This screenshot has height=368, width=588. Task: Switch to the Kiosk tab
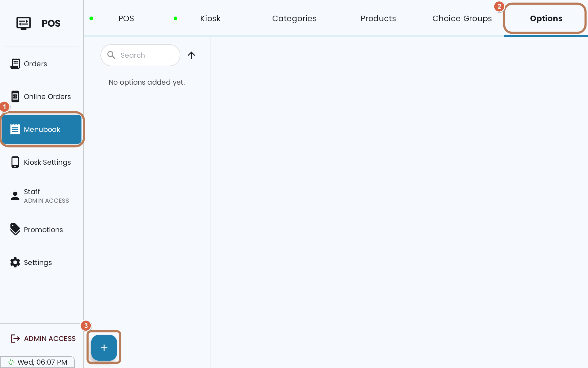coord(210,18)
